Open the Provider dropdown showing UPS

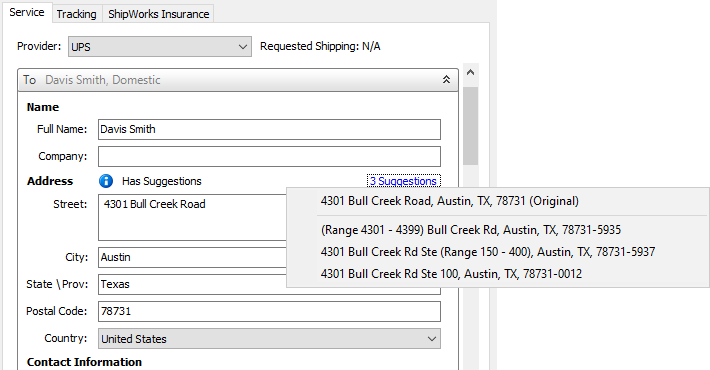pyautogui.click(x=160, y=47)
